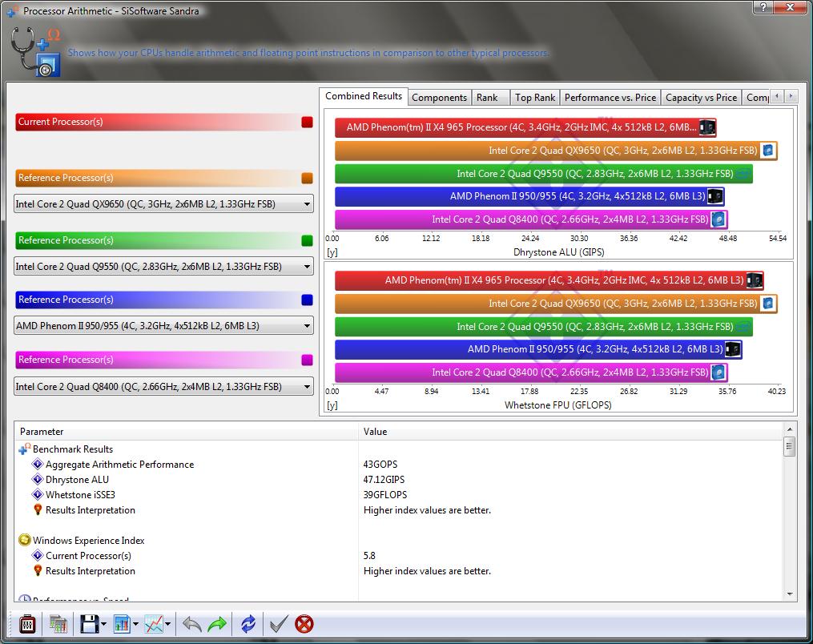
Task: Click the line graph toolbar icon
Action: click(x=154, y=624)
